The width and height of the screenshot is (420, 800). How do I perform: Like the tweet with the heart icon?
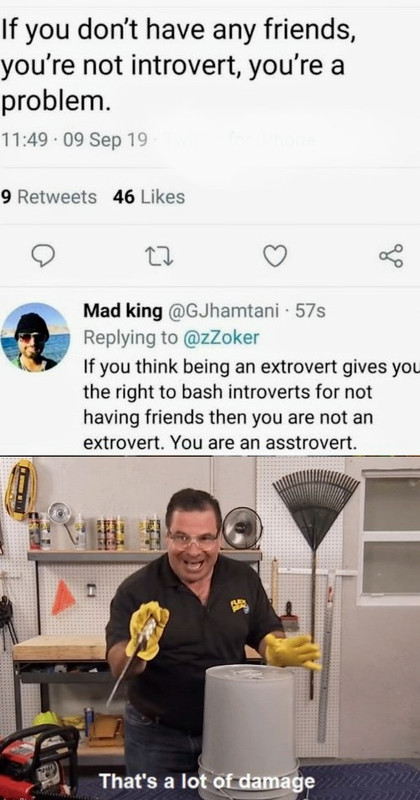tap(275, 256)
